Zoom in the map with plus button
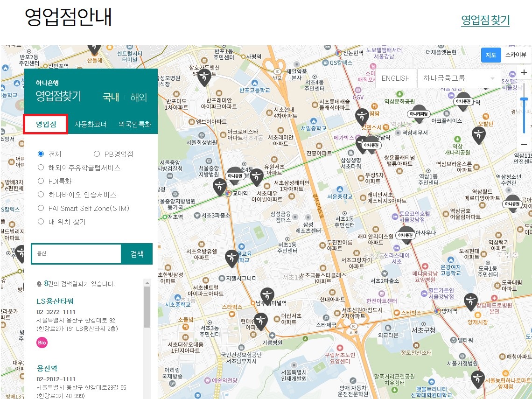The height and width of the screenshot is (399, 532). 524,72
